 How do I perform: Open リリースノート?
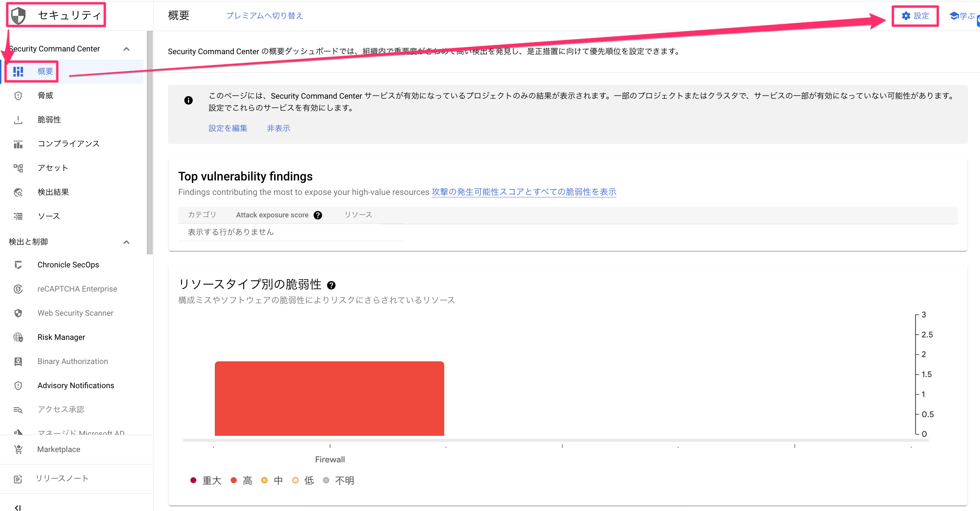point(76,479)
